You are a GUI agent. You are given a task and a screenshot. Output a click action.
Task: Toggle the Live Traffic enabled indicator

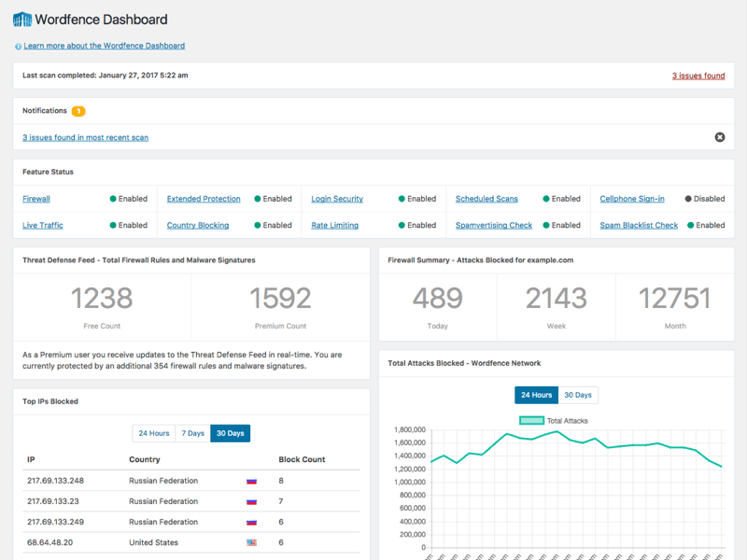[112, 225]
